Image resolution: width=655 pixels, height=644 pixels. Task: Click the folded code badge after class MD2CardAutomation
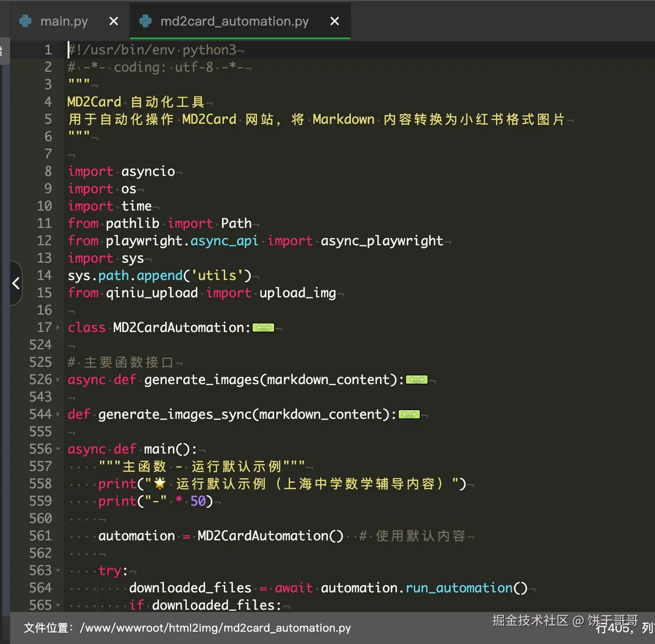click(x=263, y=328)
